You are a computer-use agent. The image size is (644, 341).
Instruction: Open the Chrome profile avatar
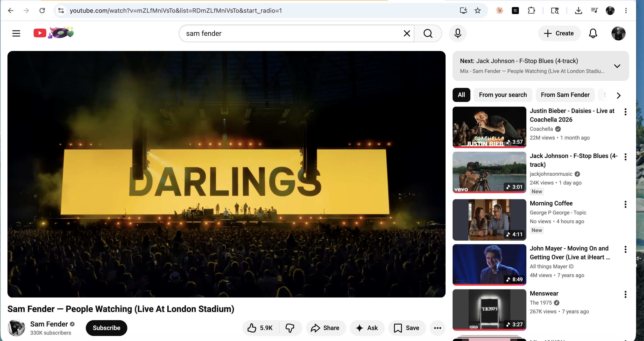click(610, 11)
